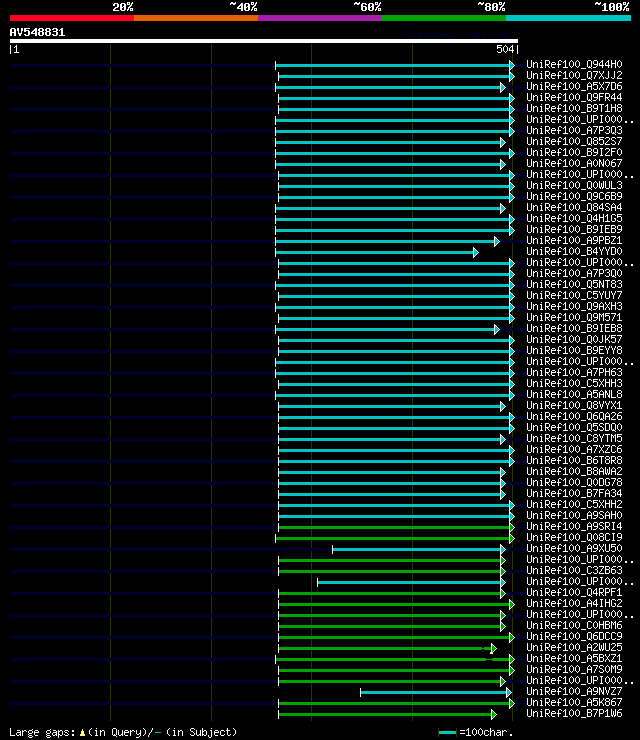Viewport: 640px width, 740px height.
Task: Select the UniRef100_A4IHG2 label
Action: [574, 604]
